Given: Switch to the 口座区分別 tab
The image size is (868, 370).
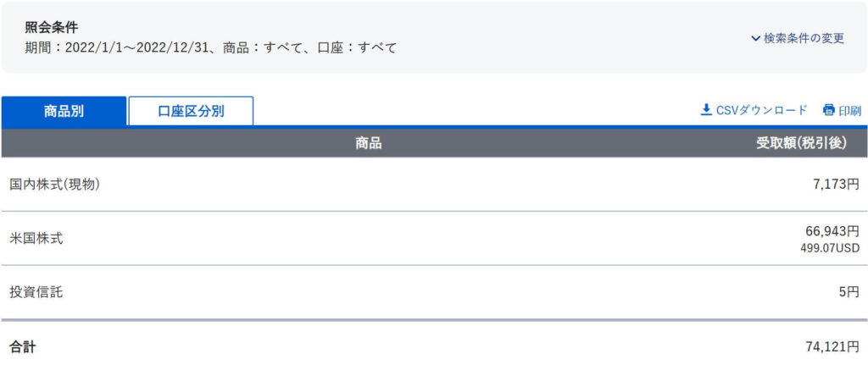Looking at the screenshot, I should [x=191, y=111].
